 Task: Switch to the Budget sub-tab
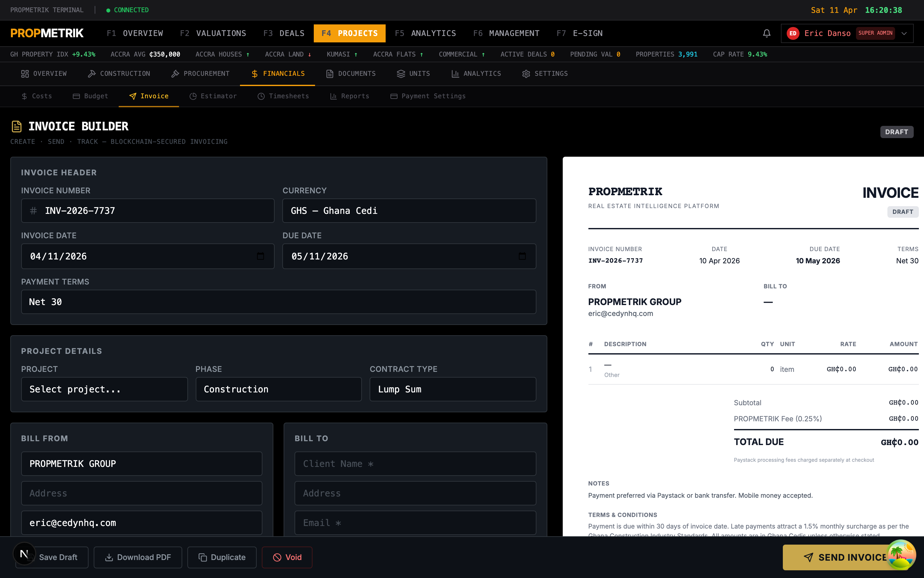(90, 96)
